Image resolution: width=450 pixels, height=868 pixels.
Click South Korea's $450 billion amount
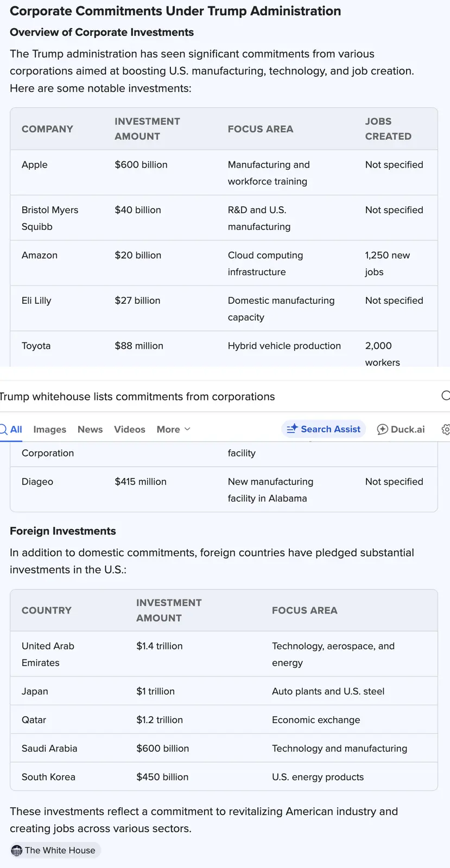tap(162, 777)
